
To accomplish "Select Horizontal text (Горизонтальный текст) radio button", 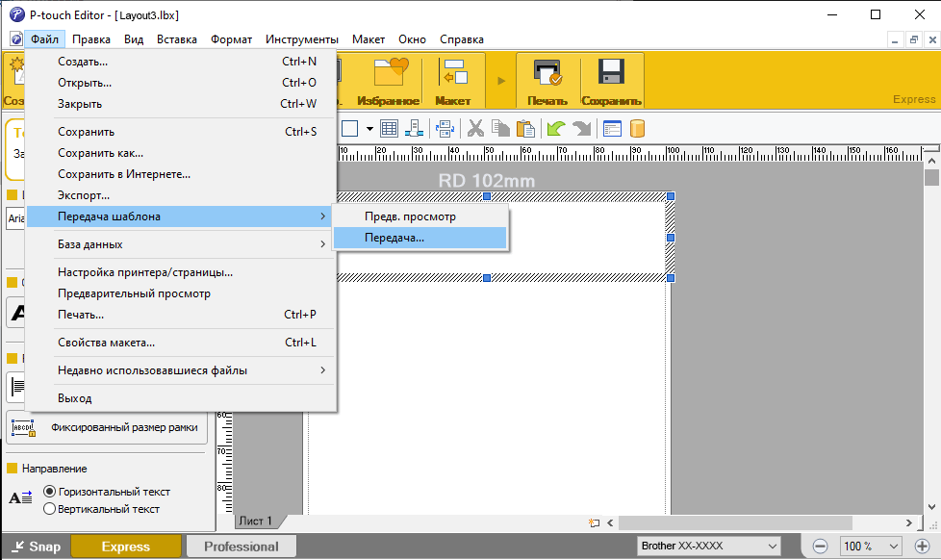I will tap(50, 492).
